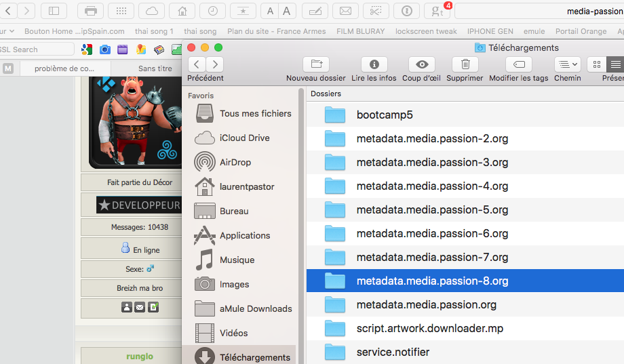The height and width of the screenshot is (364, 624).
Task: Click the Modifier les tags icon
Action: pos(519,64)
